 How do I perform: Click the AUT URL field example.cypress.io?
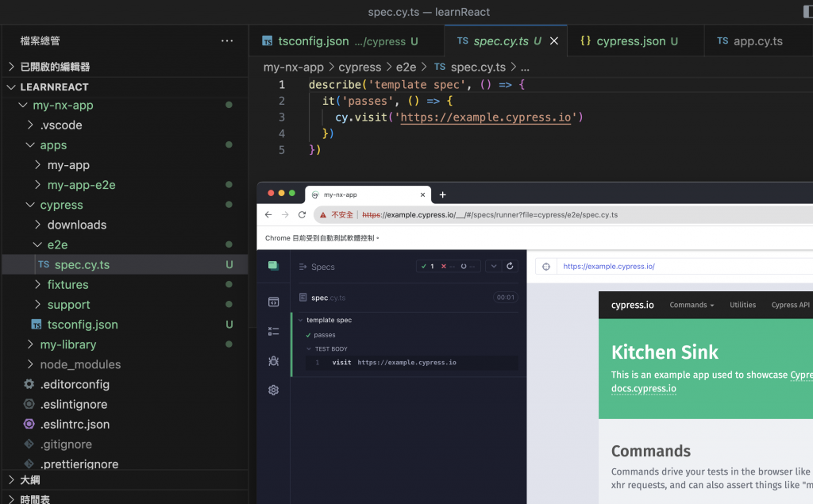[x=609, y=267]
